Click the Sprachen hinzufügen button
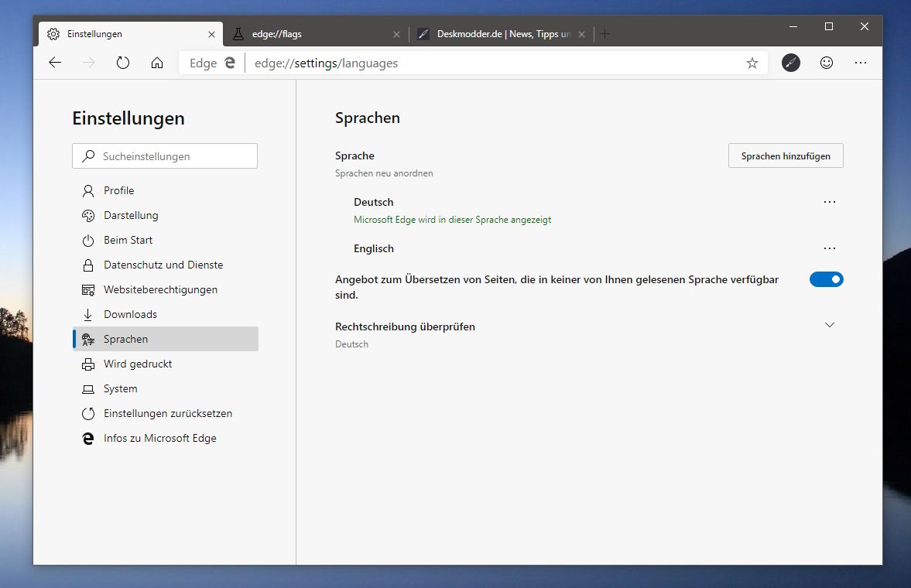The image size is (911, 588). coord(786,156)
